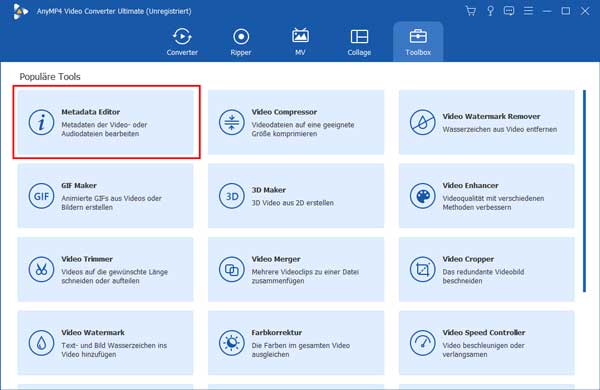
Task: Open Video Speed Controller title
Action: coord(484,332)
